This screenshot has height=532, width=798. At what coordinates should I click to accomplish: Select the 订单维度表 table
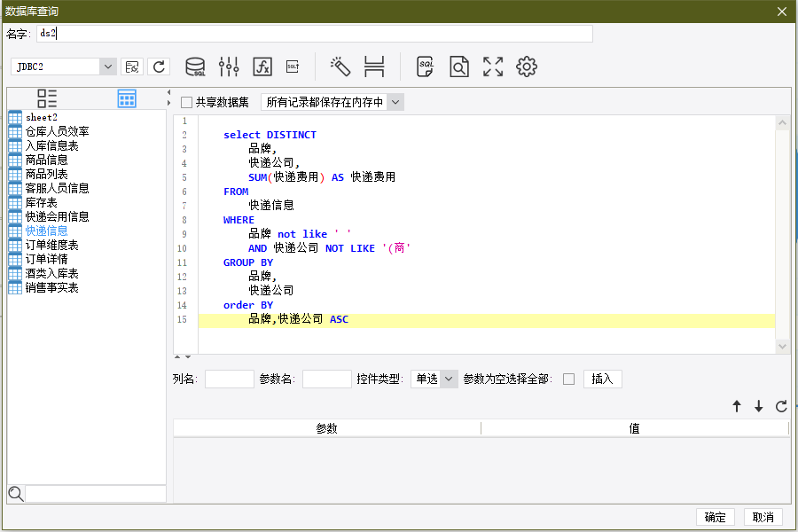52,246
